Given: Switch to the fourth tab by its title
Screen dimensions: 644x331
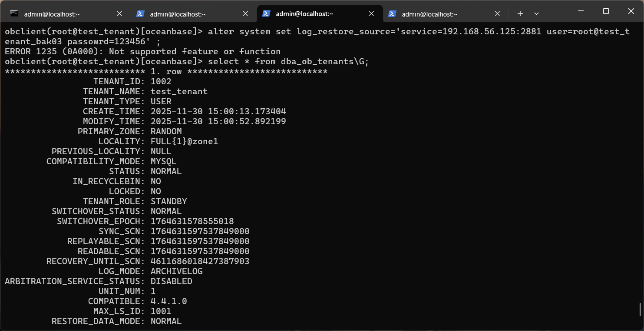Looking at the screenshot, I should click(x=429, y=14).
